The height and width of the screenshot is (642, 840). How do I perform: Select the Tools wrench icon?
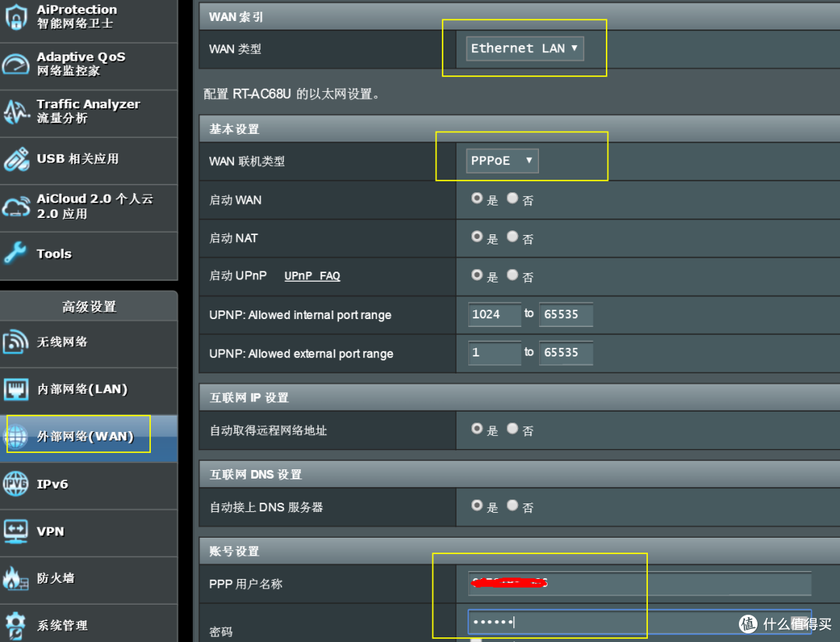(x=54, y=254)
